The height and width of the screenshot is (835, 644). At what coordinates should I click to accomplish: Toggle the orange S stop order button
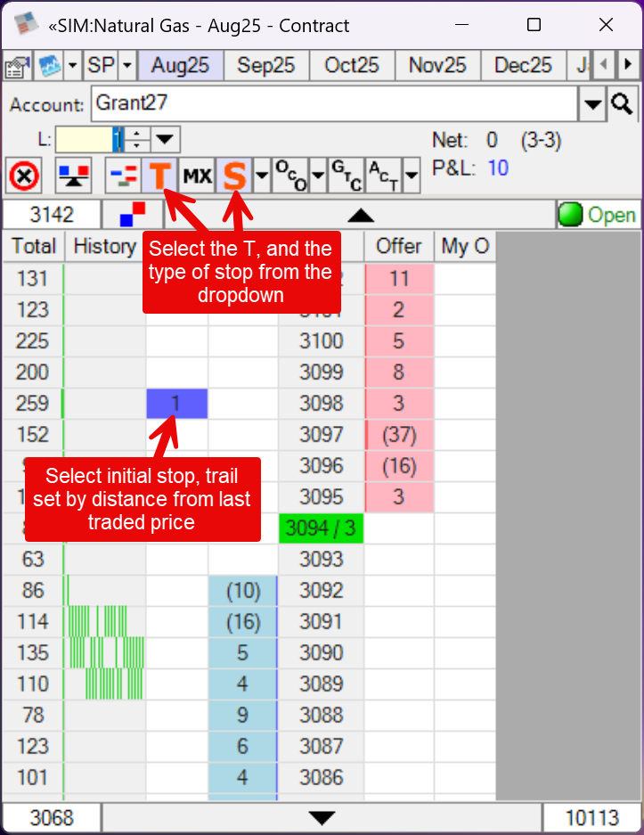click(234, 176)
